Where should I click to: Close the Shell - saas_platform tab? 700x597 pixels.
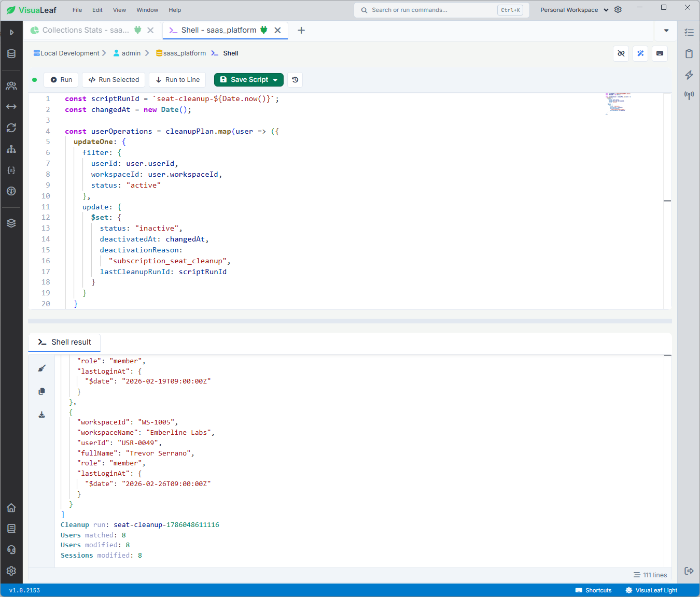277,30
